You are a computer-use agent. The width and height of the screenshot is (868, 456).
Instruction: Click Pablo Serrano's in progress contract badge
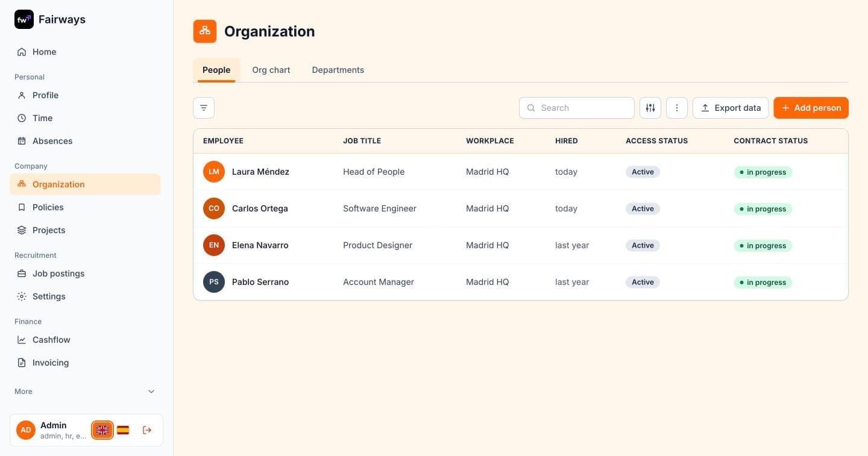coord(763,283)
